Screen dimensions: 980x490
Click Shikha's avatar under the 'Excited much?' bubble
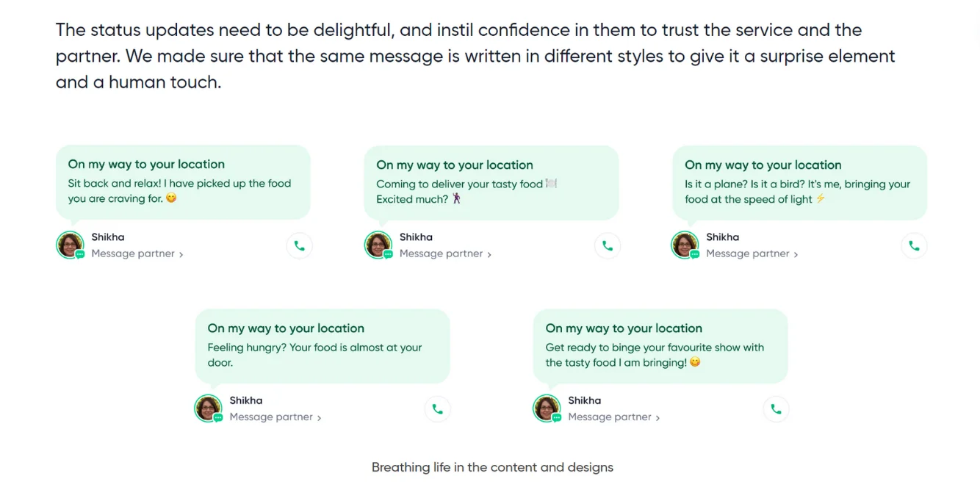(x=378, y=245)
